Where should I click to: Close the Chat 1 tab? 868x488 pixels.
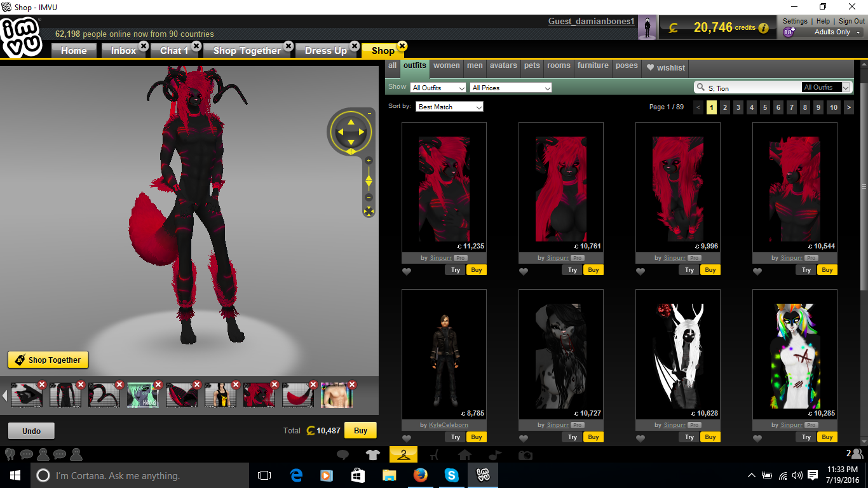pyautogui.click(x=196, y=46)
